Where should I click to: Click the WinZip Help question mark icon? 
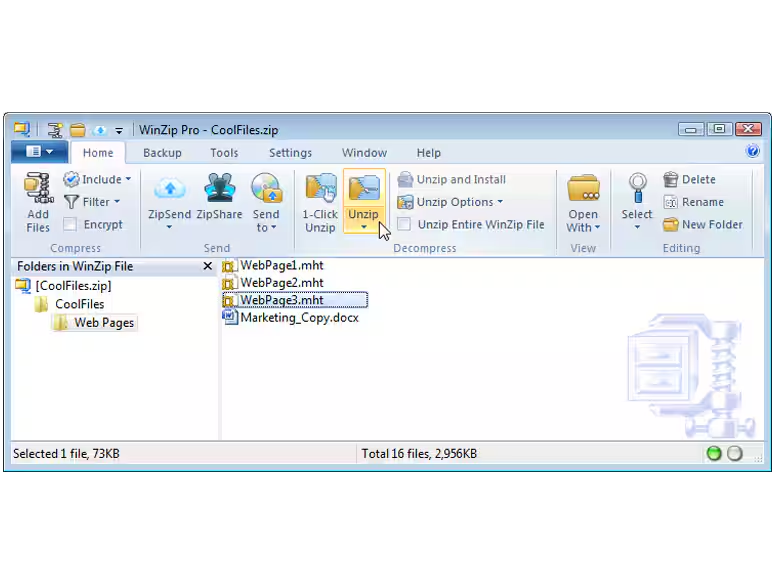click(x=752, y=151)
